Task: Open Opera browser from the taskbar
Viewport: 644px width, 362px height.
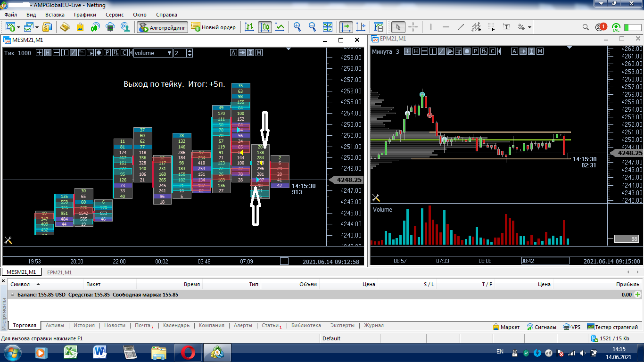Action: [x=188, y=353]
